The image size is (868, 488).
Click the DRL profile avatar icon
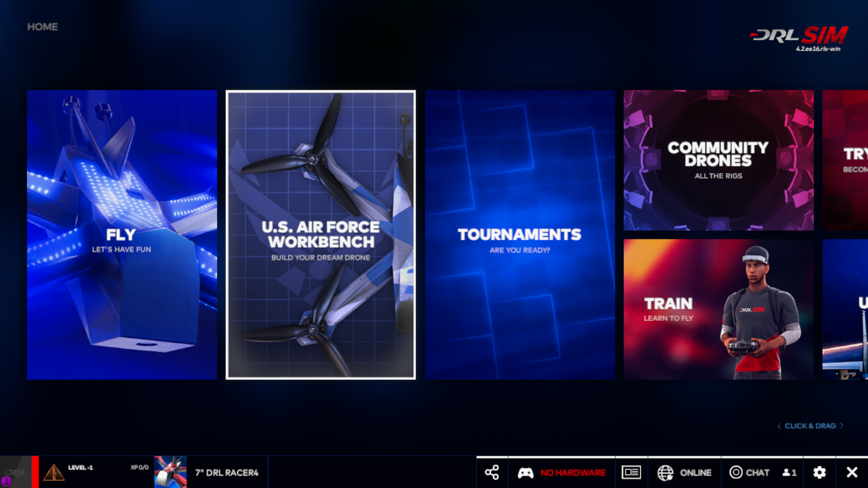point(15,472)
